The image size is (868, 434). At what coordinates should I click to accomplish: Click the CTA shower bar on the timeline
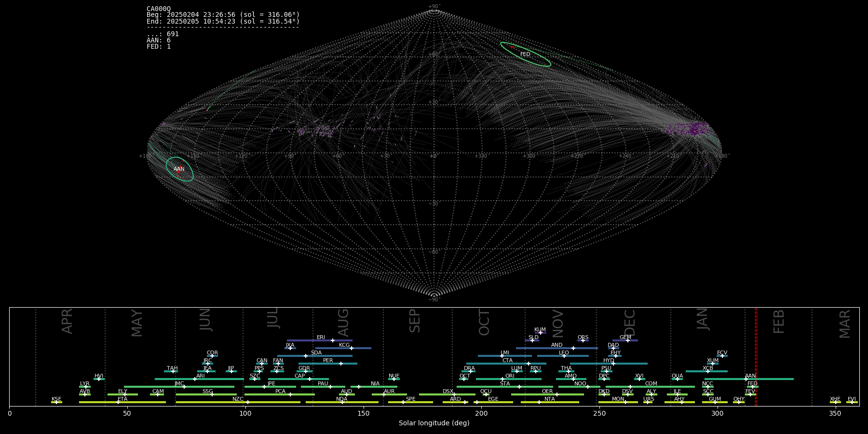(506, 364)
